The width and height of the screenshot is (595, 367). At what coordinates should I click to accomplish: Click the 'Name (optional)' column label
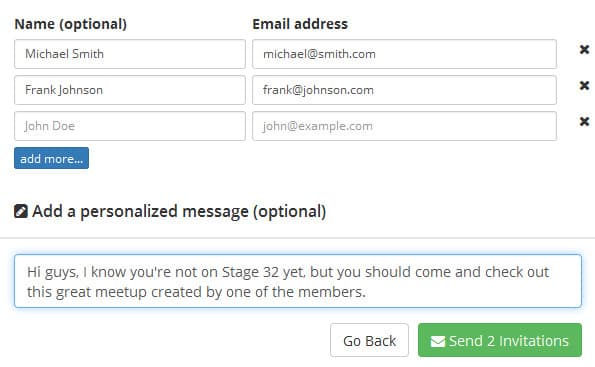tap(71, 24)
